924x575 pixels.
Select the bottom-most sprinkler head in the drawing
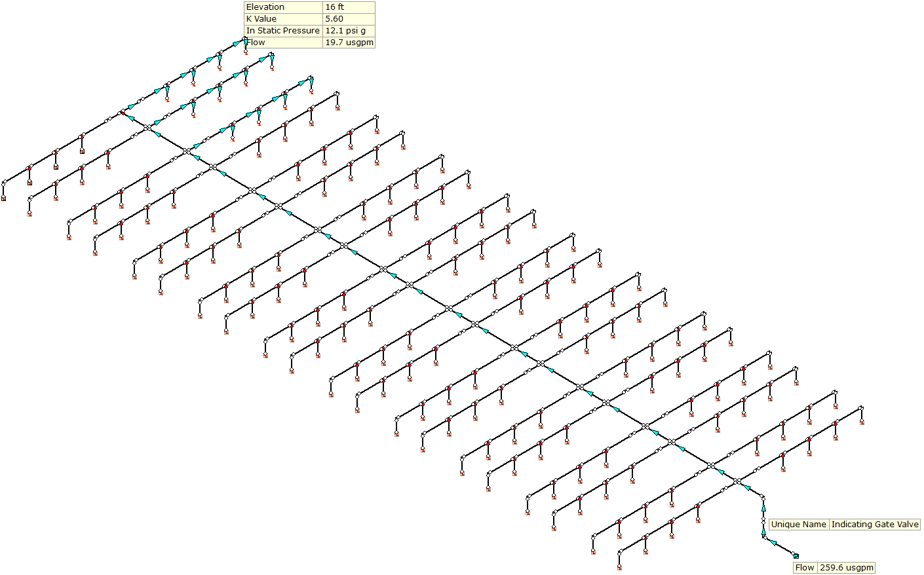(x=619, y=567)
